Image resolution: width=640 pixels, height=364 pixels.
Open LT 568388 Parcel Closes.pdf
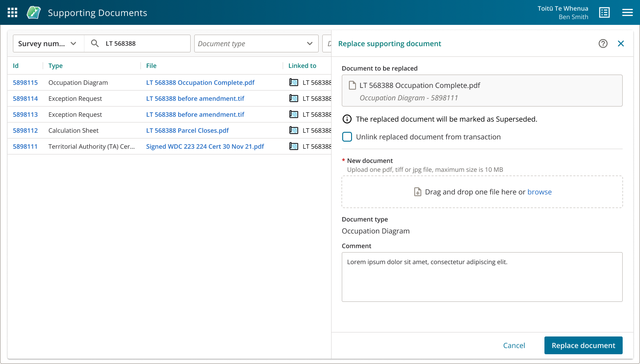click(188, 131)
